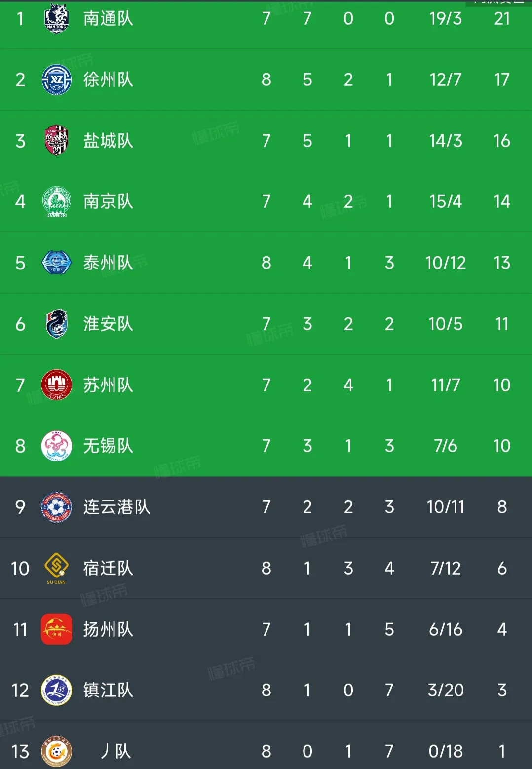The height and width of the screenshot is (769, 532).
Task: Tap the pink 无锡队 logo
Action: click(x=56, y=446)
